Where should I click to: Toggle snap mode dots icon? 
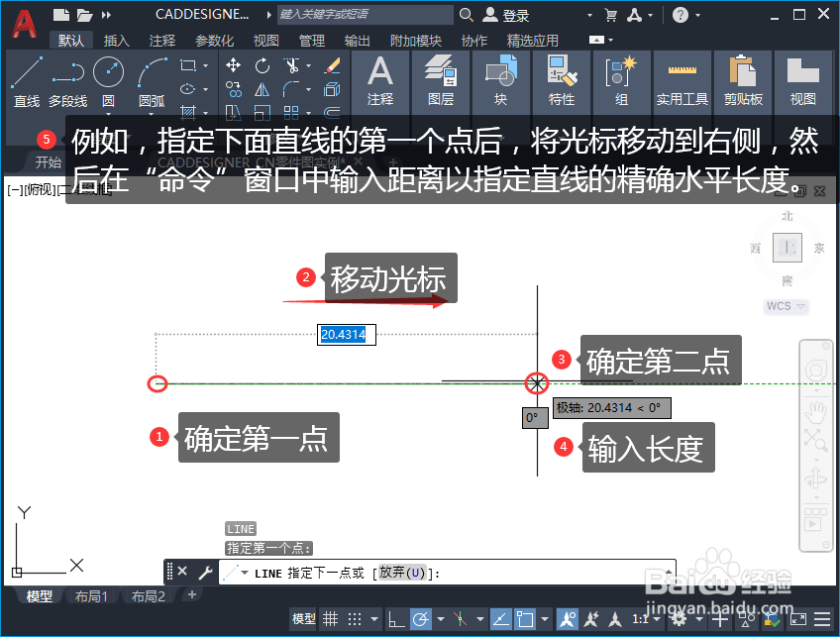coord(354,619)
